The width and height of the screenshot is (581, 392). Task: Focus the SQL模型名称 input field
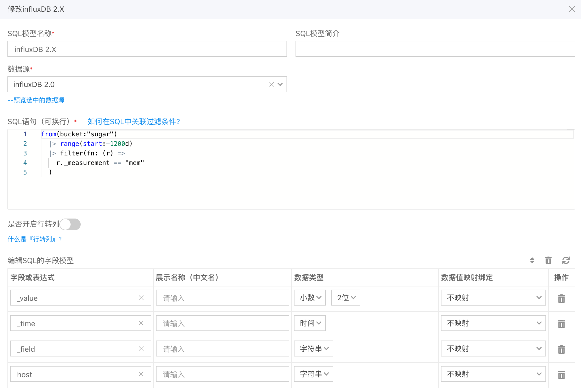click(147, 49)
